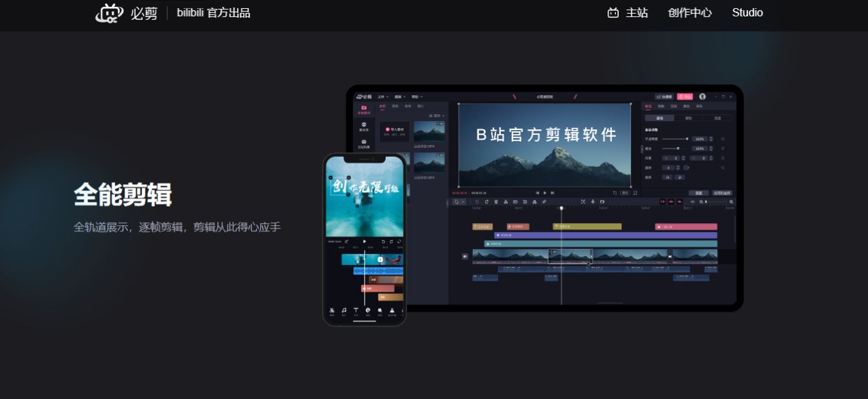Click the zoom-in magnifier at the timeline toolbar end
The image size is (868, 399).
(731, 202)
